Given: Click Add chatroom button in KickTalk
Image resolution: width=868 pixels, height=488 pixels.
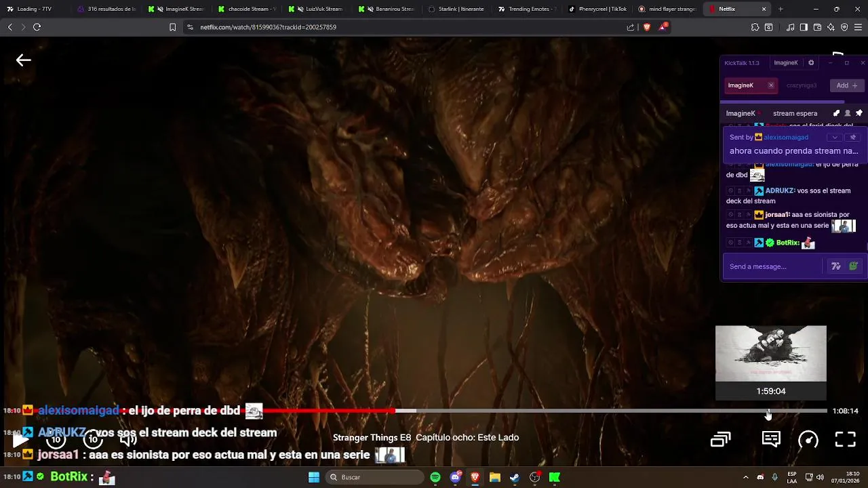Looking at the screenshot, I should (847, 85).
